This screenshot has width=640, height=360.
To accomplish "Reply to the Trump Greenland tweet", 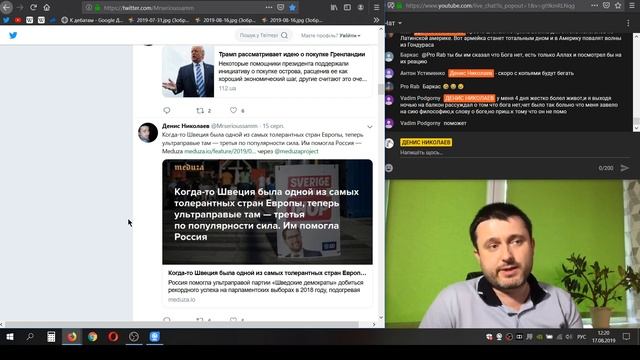I will pos(167,110).
